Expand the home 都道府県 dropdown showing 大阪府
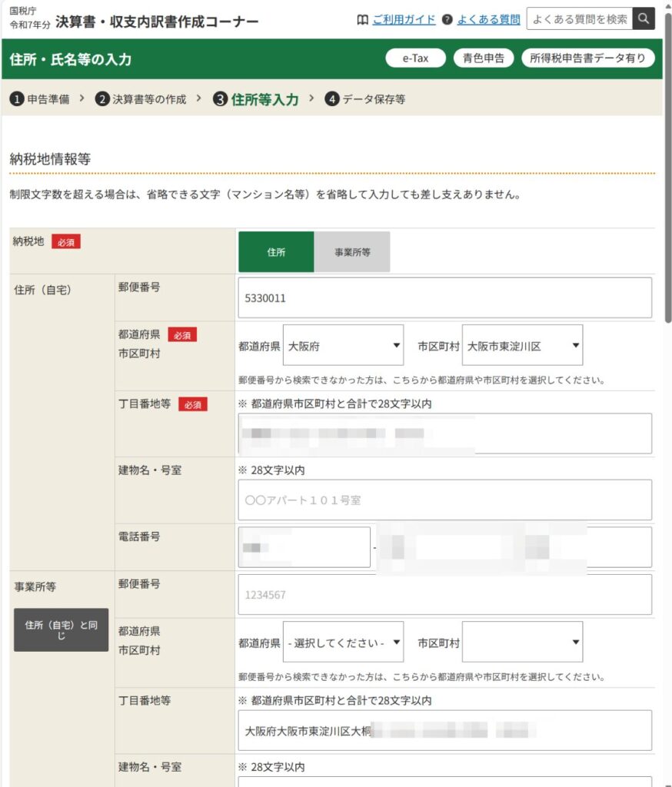672x787 pixels. point(343,346)
